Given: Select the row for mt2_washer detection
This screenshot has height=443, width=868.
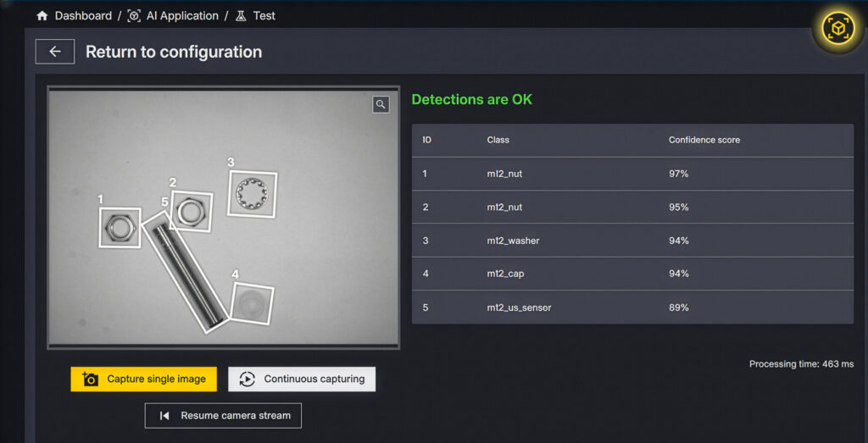Looking at the screenshot, I should (x=632, y=241).
